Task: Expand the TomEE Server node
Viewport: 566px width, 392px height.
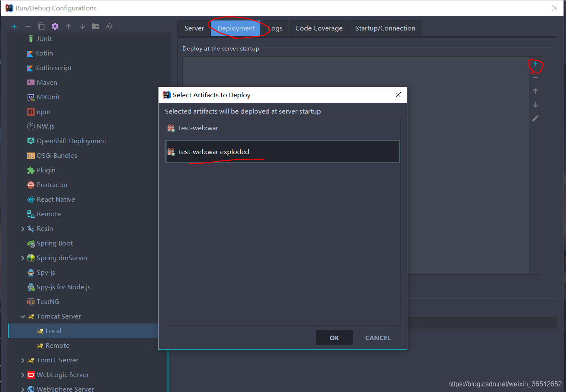Action: pyautogui.click(x=23, y=360)
